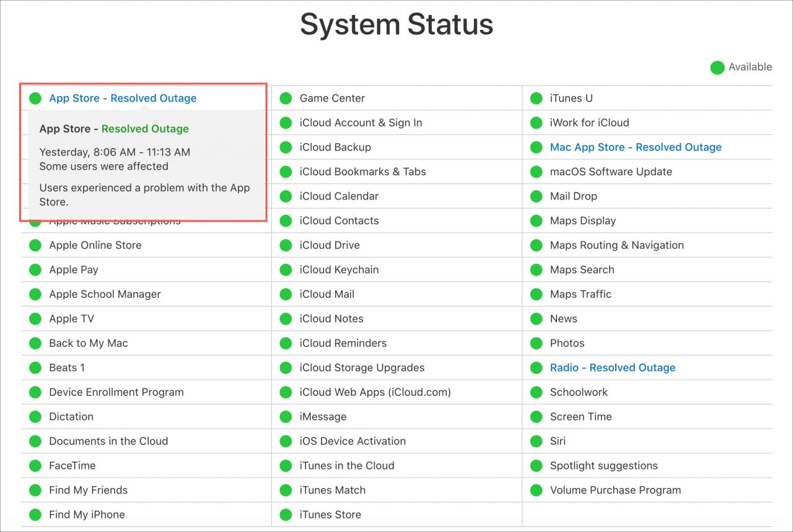Click the status dot for Volume Purchase Program
793x532 pixels.
[536, 491]
